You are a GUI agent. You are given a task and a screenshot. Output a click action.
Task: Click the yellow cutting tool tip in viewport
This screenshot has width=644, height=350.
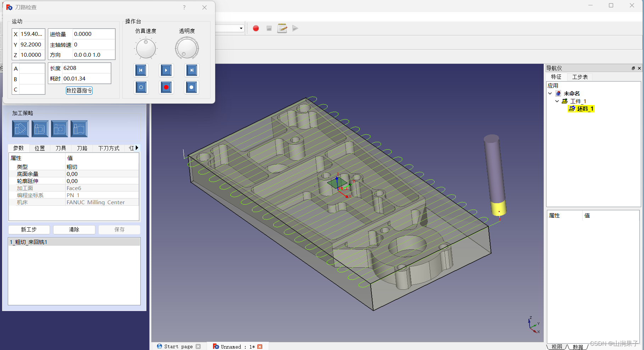click(x=499, y=209)
